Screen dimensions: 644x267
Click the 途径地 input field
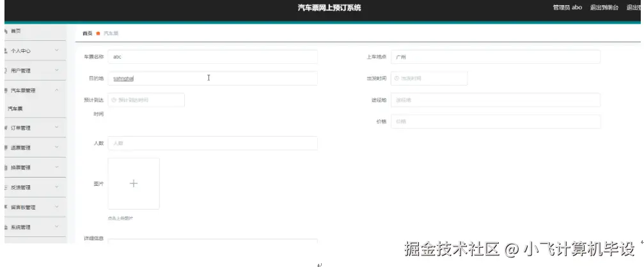coord(496,100)
